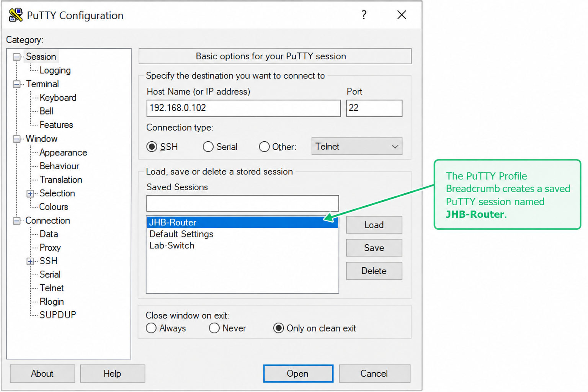The height and width of the screenshot is (392, 588).
Task: Open the Behaviour settings category
Action: (59, 166)
